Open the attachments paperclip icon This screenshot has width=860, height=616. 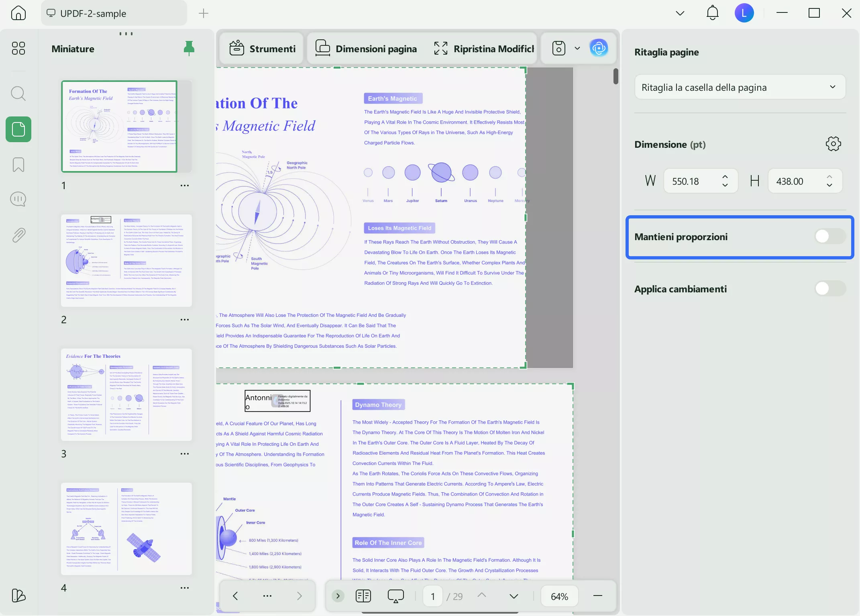[x=18, y=235]
